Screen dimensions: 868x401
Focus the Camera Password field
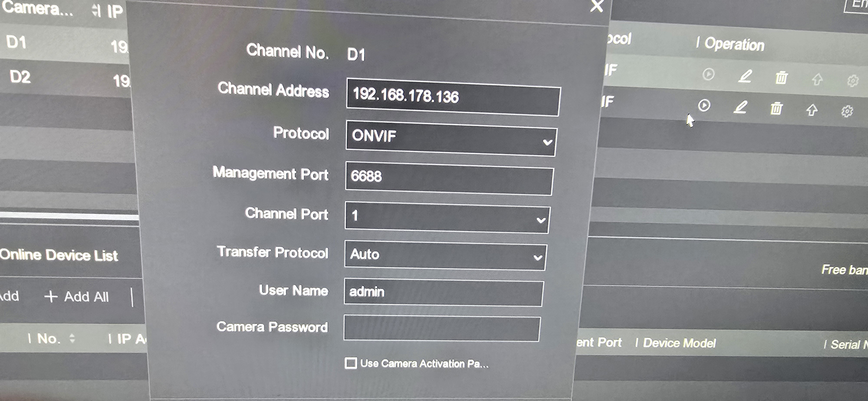[x=442, y=328]
